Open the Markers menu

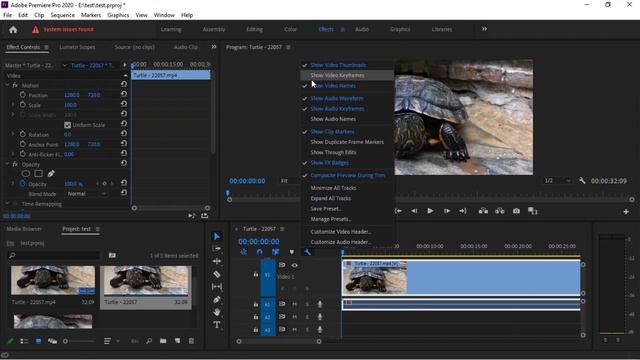tap(91, 15)
